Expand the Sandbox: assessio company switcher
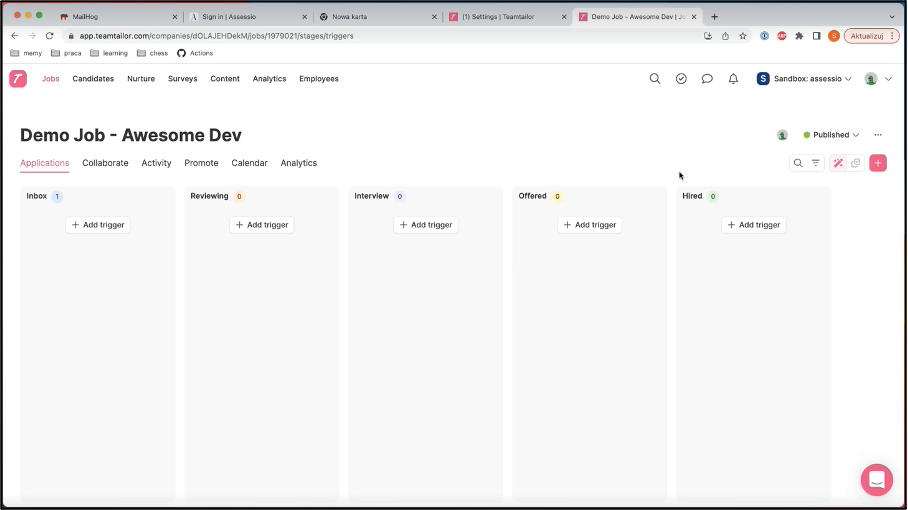The image size is (908, 510). pyautogui.click(x=804, y=79)
